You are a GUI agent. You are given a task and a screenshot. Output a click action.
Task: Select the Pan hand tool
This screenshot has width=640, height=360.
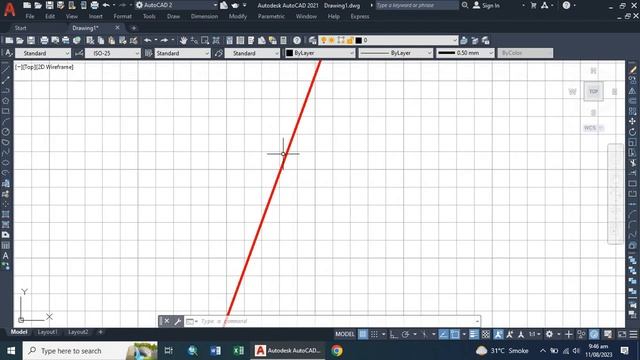(183, 40)
